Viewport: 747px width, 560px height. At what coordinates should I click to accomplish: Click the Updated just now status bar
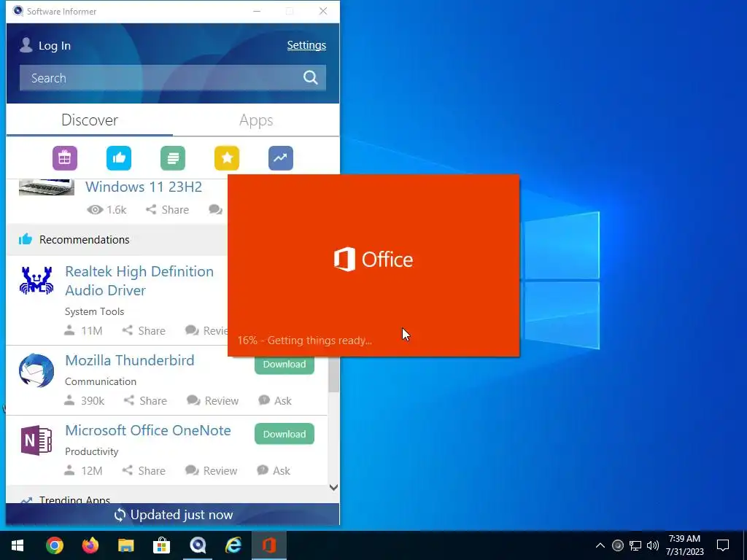[173, 514]
